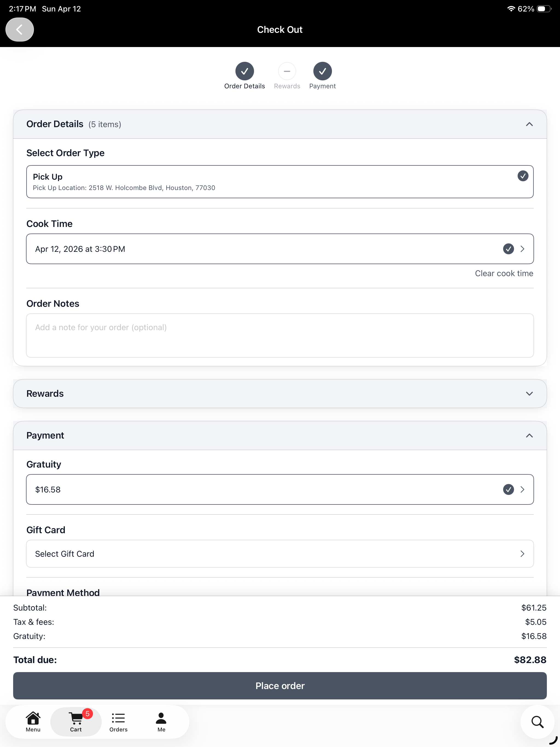Select the Pick Up checkmark radio
The height and width of the screenshot is (747, 560).
tap(523, 176)
